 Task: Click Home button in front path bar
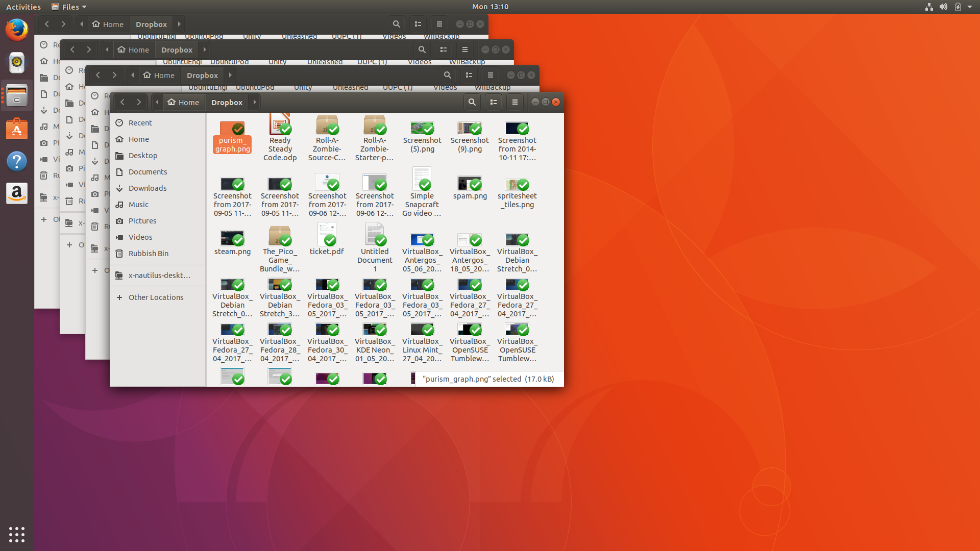(x=184, y=102)
